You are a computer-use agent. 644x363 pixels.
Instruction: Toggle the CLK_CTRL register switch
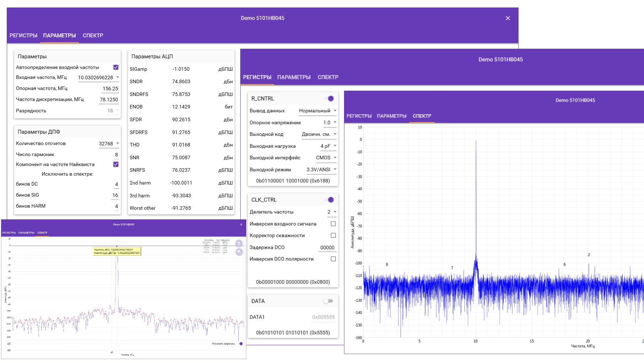coord(329,200)
